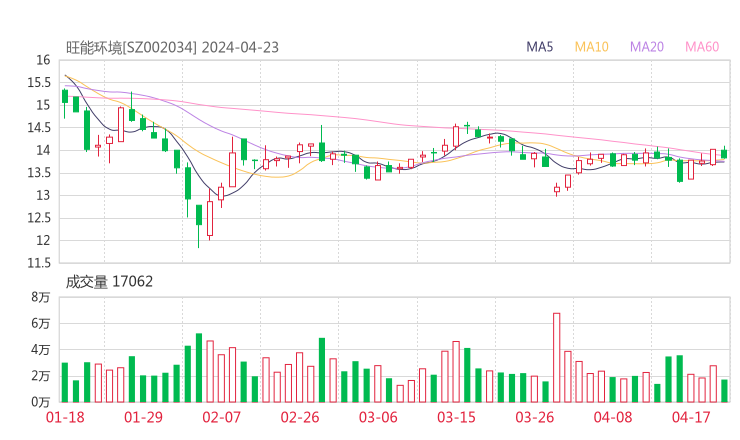This screenshot has width=740, height=440.
Task: Click the 4万 volume axis label
Action: click(41, 350)
